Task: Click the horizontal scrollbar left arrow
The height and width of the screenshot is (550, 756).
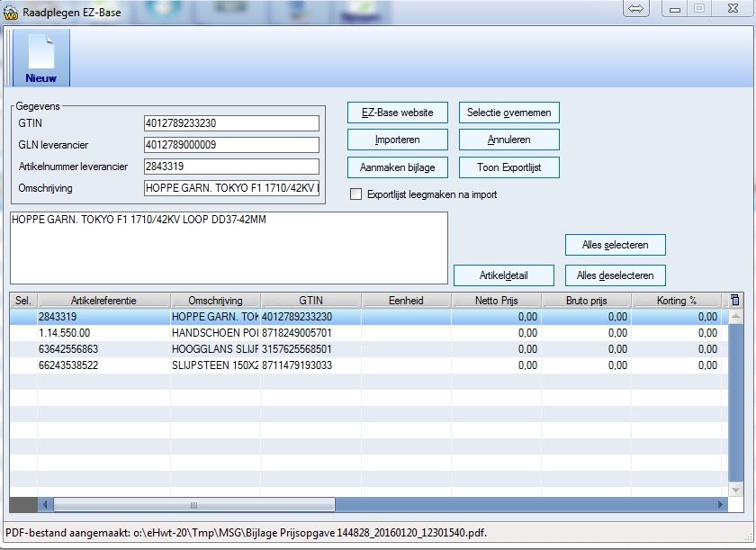Action: [x=18, y=505]
